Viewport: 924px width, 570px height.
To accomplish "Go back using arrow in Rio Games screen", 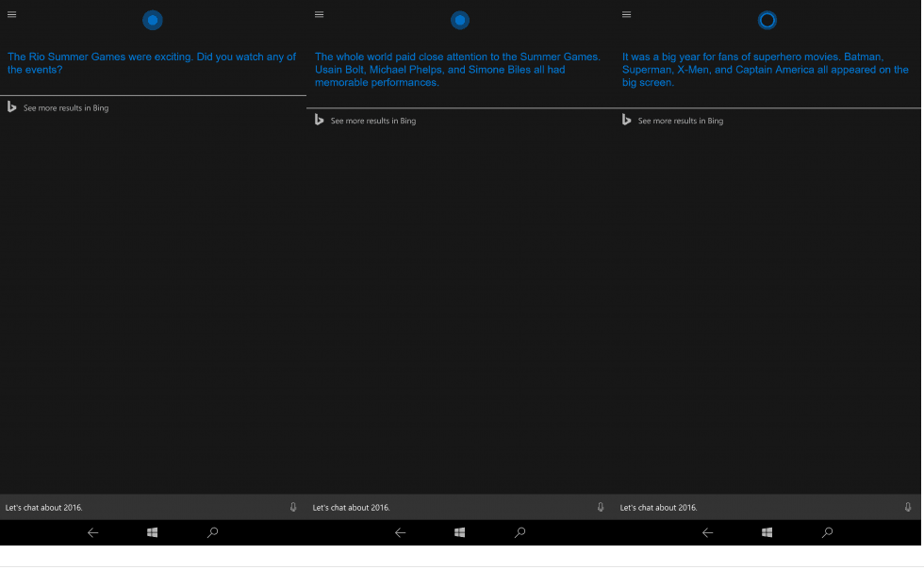I will pos(93,533).
